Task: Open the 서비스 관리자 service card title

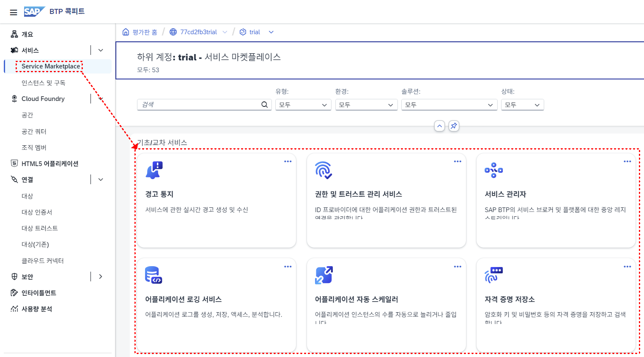Action: (505, 194)
